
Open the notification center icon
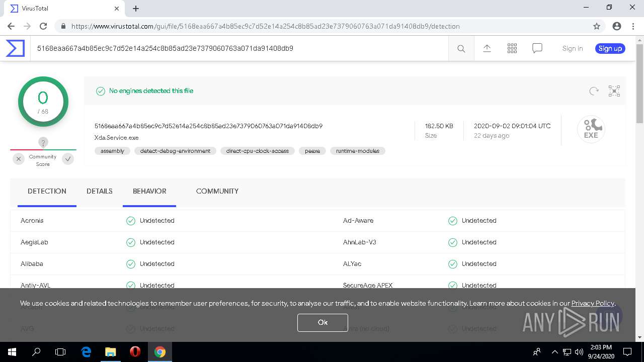[x=627, y=352]
